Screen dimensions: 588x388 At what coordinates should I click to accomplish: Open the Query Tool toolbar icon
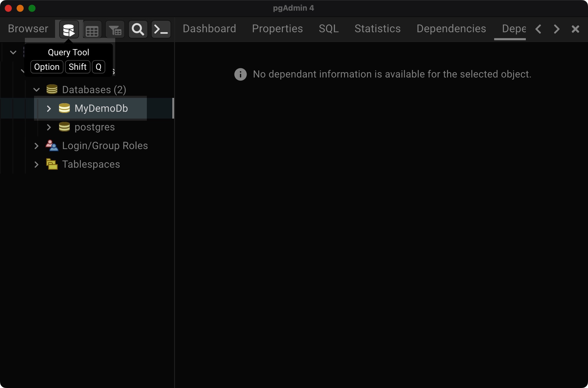(x=69, y=30)
